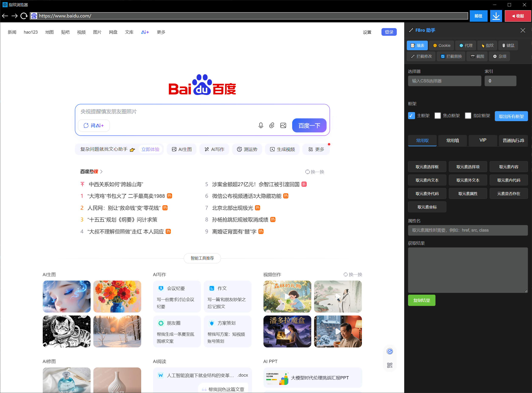The image size is (532, 393).
Task: Open the 更多 navigation dropdown
Action: click(x=161, y=32)
